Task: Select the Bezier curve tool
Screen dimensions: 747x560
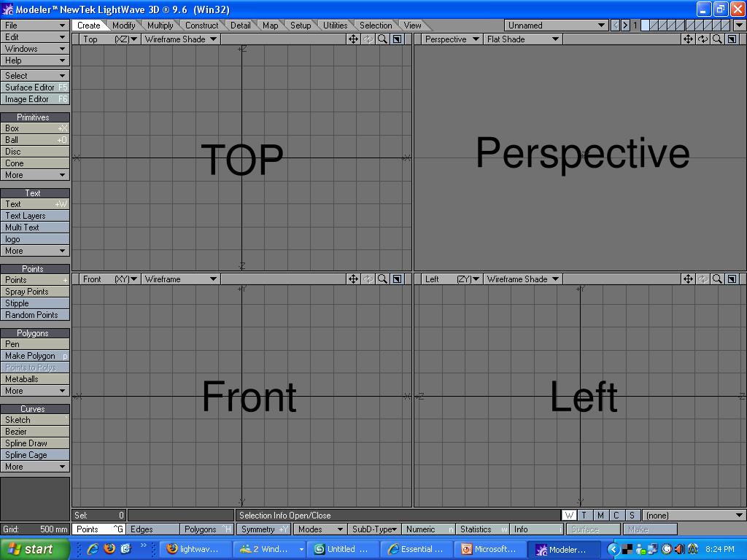Action: [x=35, y=432]
